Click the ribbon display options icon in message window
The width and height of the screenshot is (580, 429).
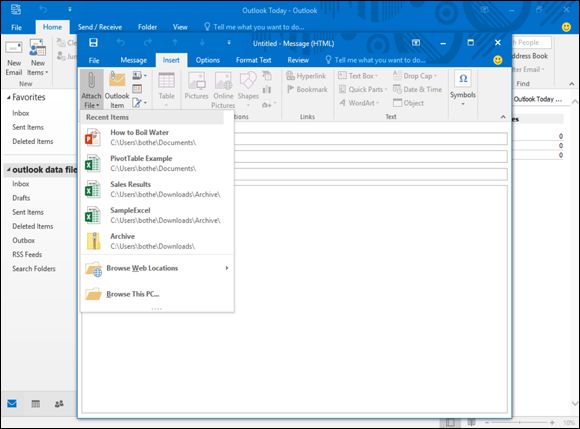416,43
